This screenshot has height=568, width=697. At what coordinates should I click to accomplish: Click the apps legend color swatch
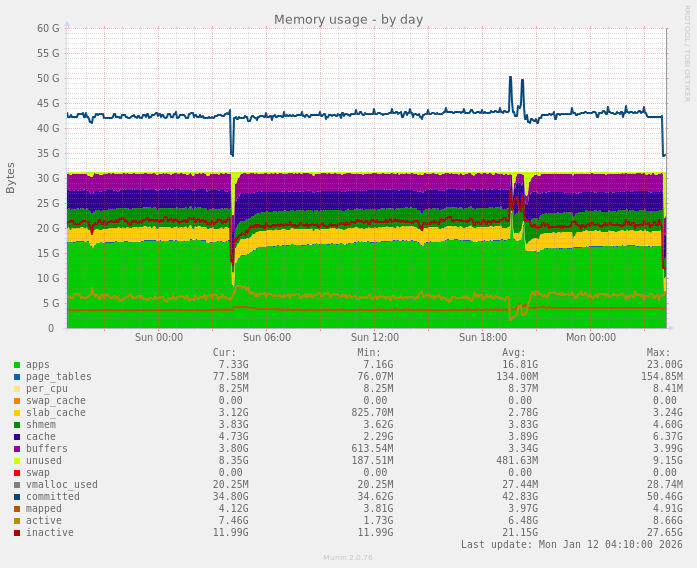pyautogui.click(x=17, y=365)
